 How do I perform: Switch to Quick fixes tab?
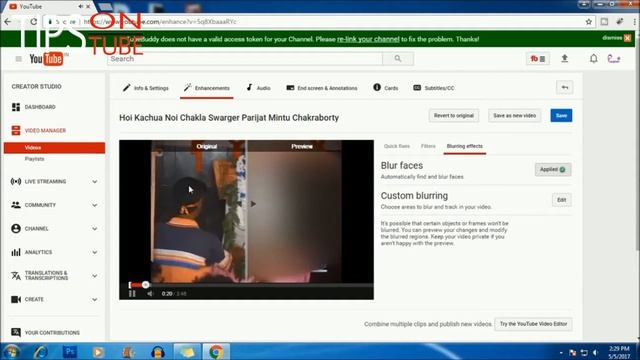click(x=397, y=146)
